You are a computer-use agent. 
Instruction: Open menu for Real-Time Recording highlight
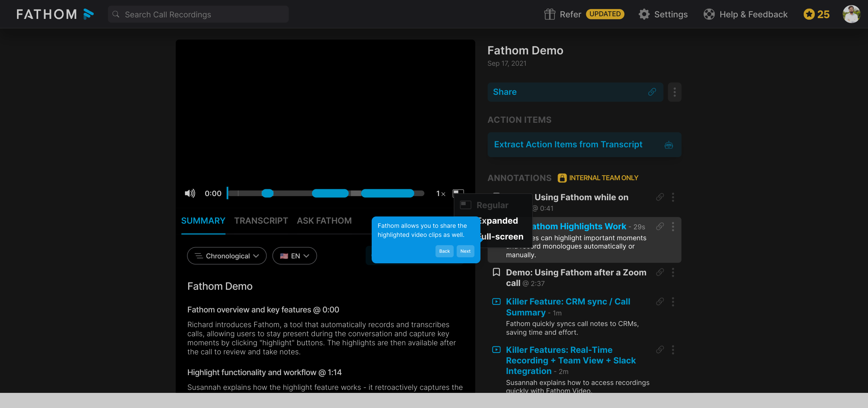pyautogui.click(x=673, y=349)
